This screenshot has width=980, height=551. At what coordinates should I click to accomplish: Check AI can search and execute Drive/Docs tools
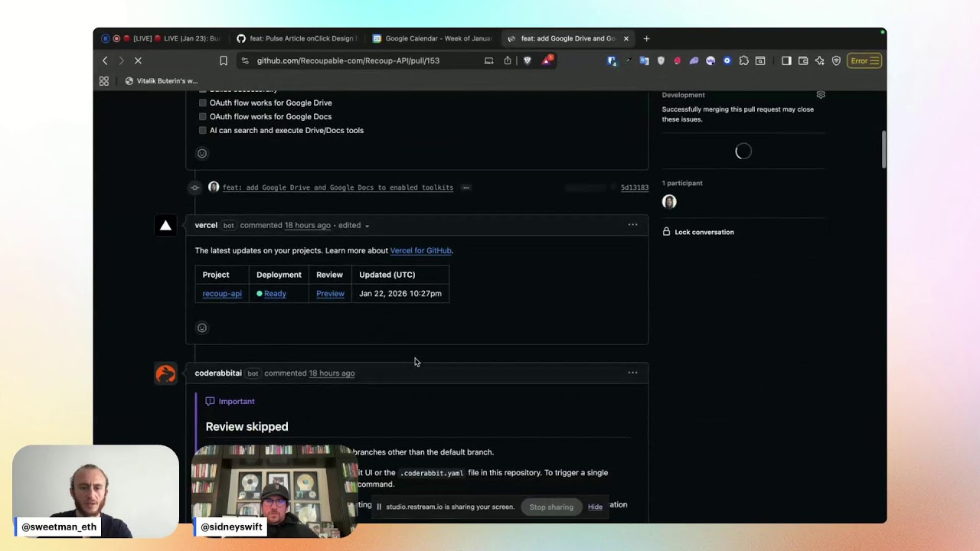click(x=203, y=130)
